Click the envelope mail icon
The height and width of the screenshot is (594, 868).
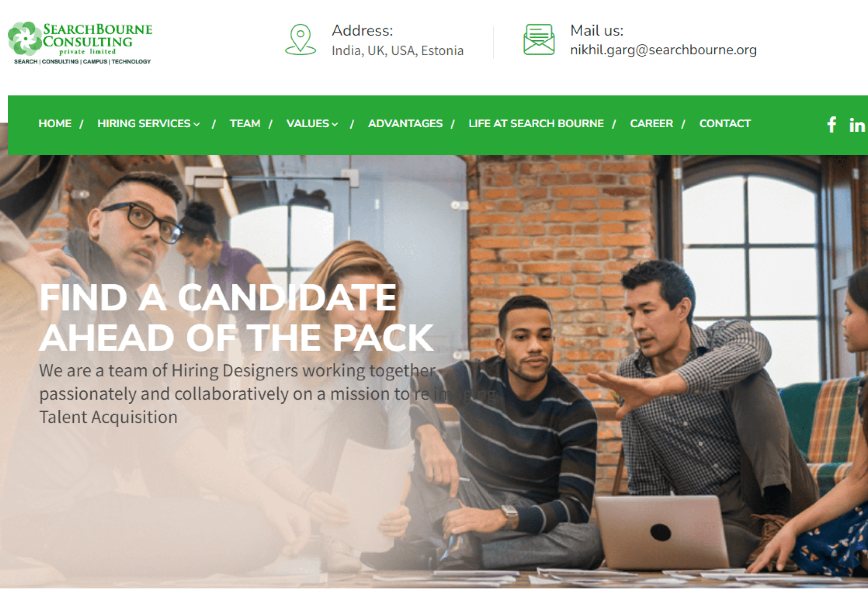tap(539, 39)
